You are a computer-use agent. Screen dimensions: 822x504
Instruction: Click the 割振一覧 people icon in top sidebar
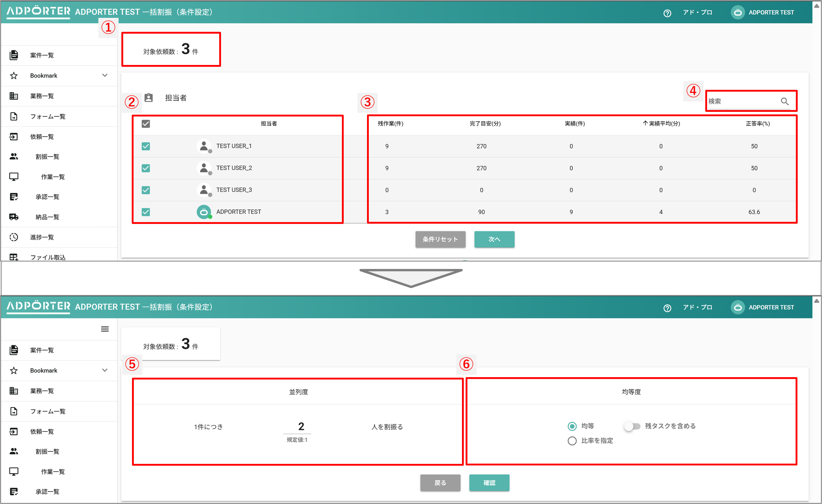14,156
